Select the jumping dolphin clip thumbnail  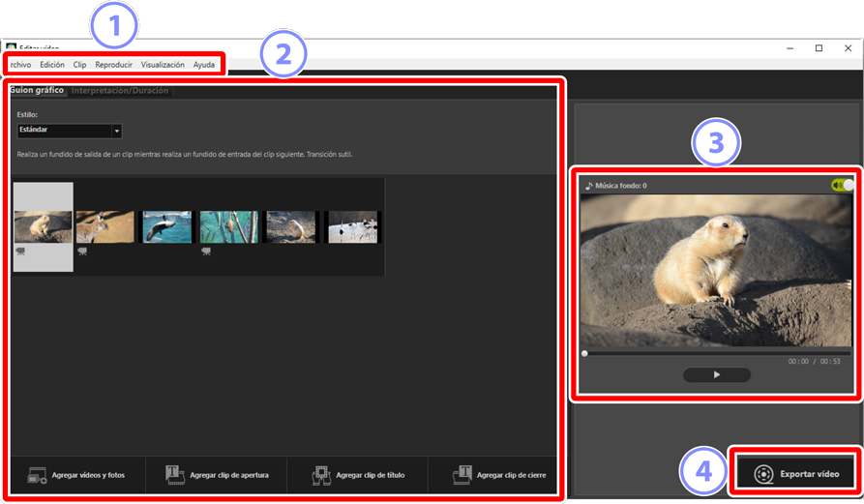[167, 226]
